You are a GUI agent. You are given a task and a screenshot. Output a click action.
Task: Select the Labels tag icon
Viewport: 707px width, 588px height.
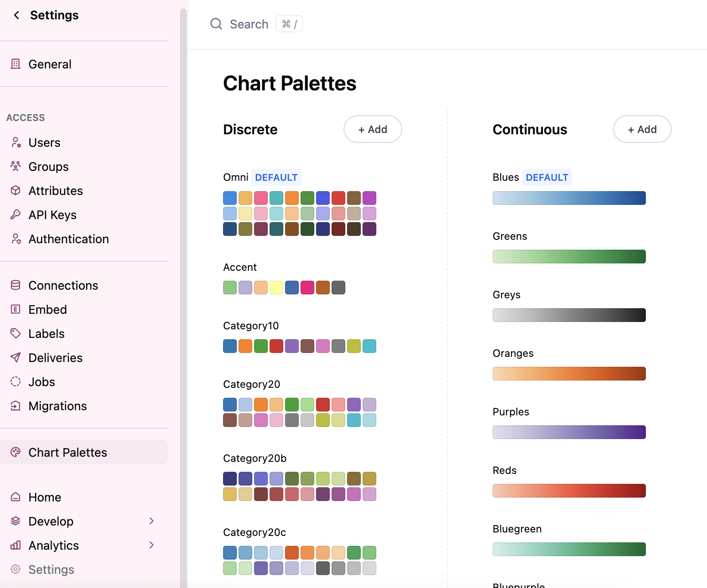(x=16, y=334)
